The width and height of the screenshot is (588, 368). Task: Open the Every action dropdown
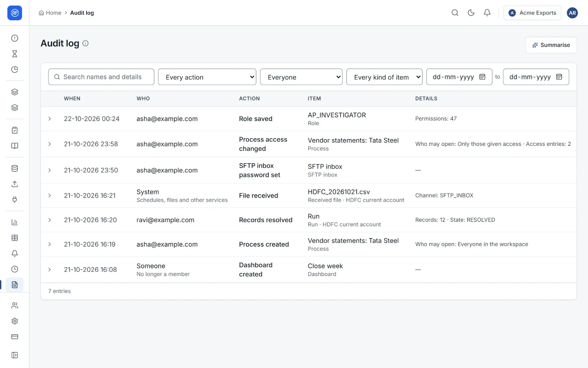(x=207, y=77)
